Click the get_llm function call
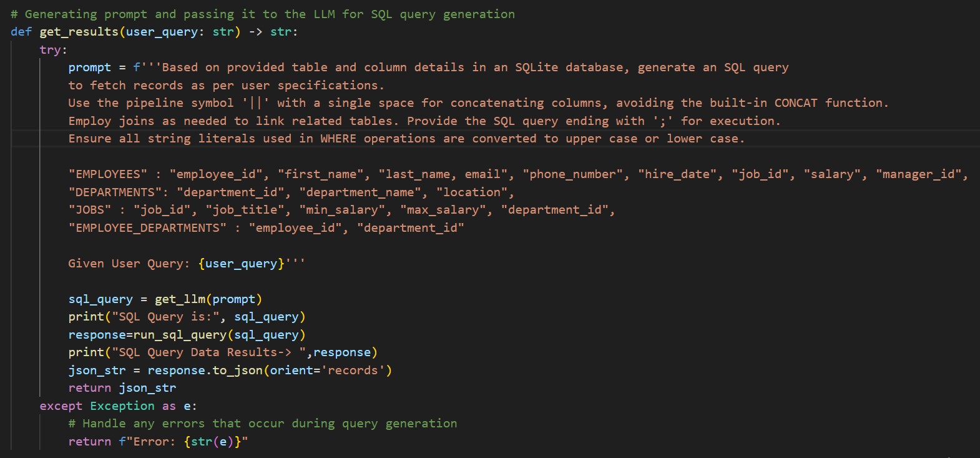 [x=180, y=299]
